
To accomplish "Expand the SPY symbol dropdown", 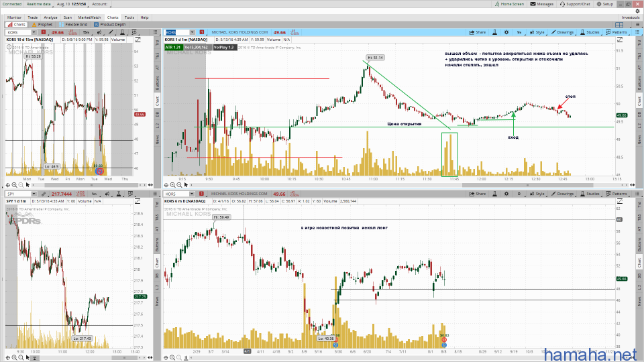I will point(34,194).
